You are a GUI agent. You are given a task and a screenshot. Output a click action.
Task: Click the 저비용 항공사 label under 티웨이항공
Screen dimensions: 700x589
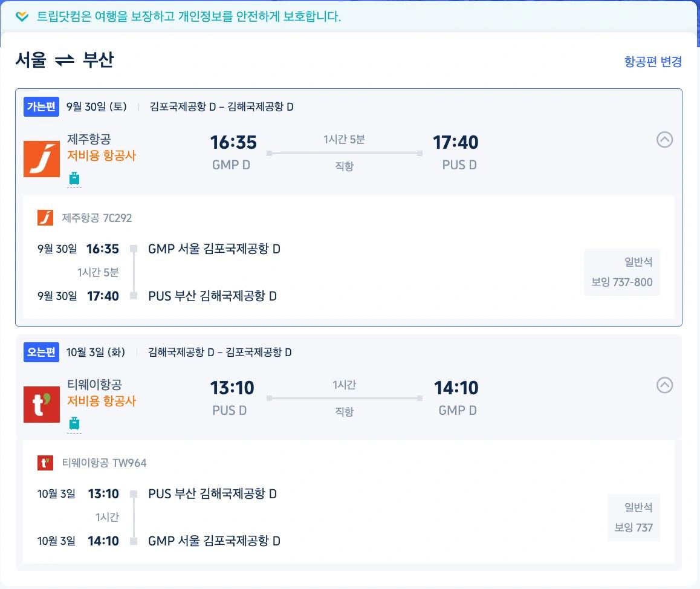(x=102, y=400)
